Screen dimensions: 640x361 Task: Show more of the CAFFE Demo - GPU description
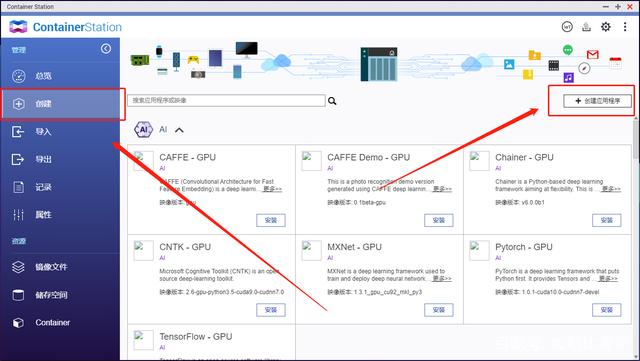[442, 189]
